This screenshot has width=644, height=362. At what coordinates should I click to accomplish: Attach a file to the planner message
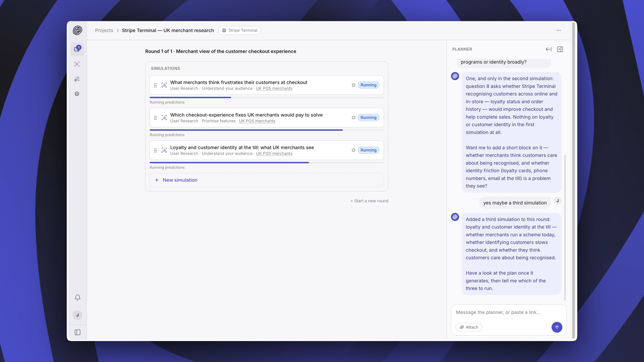click(469, 327)
